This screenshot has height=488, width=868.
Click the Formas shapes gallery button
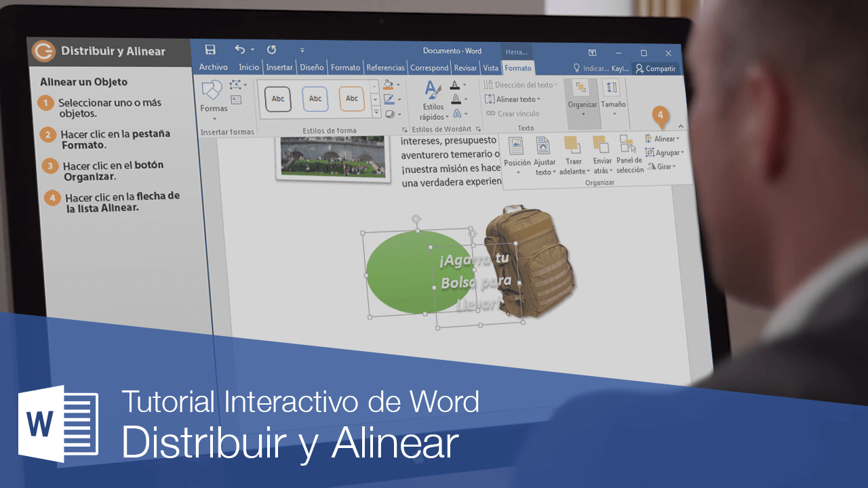[x=214, y=99]
